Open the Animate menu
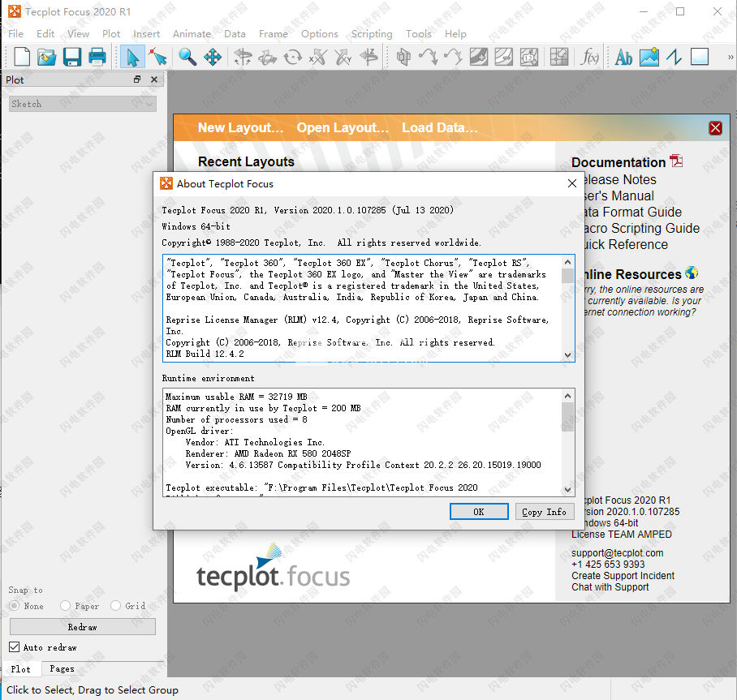 pos(192,34)
